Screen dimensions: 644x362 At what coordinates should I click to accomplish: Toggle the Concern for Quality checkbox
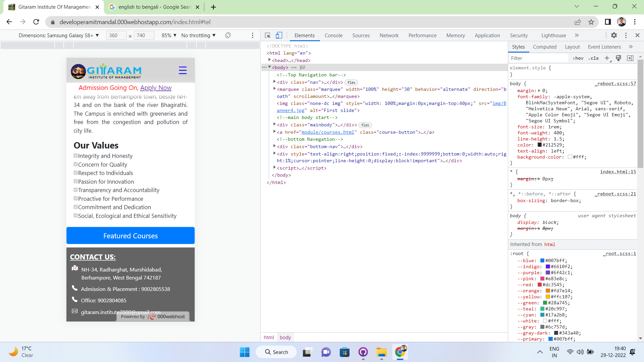76,164
